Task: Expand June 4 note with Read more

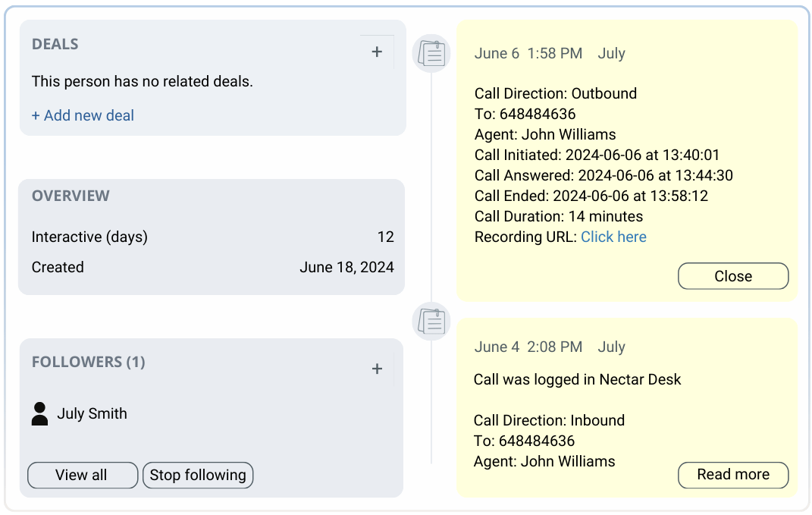Action: (733, 475)
